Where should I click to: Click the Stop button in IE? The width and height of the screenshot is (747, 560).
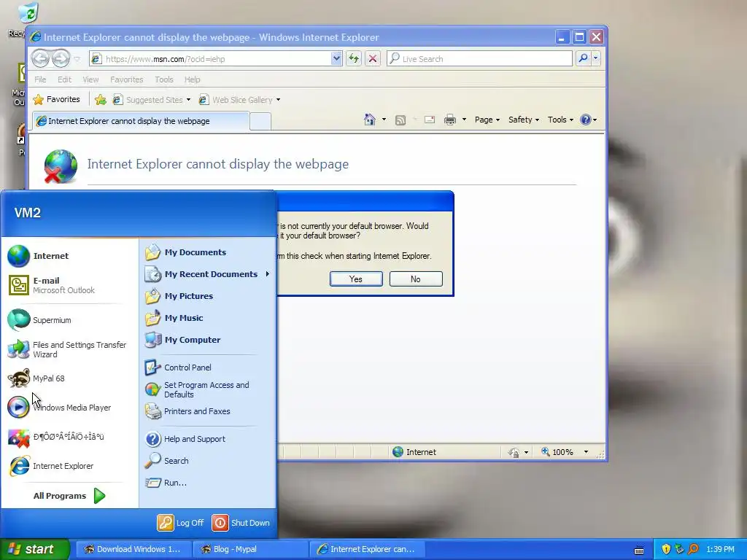point(373,59)
